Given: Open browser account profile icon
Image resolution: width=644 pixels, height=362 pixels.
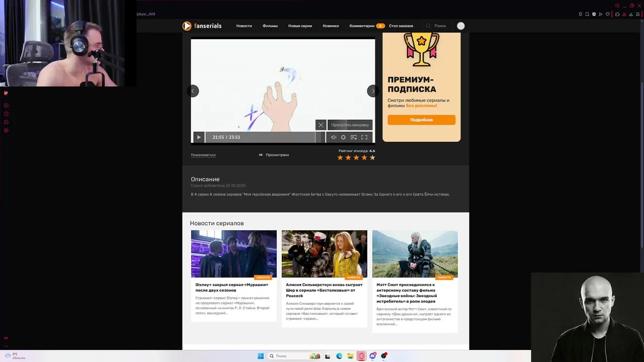Looking at the screenshot, I should tap(624, 14).
